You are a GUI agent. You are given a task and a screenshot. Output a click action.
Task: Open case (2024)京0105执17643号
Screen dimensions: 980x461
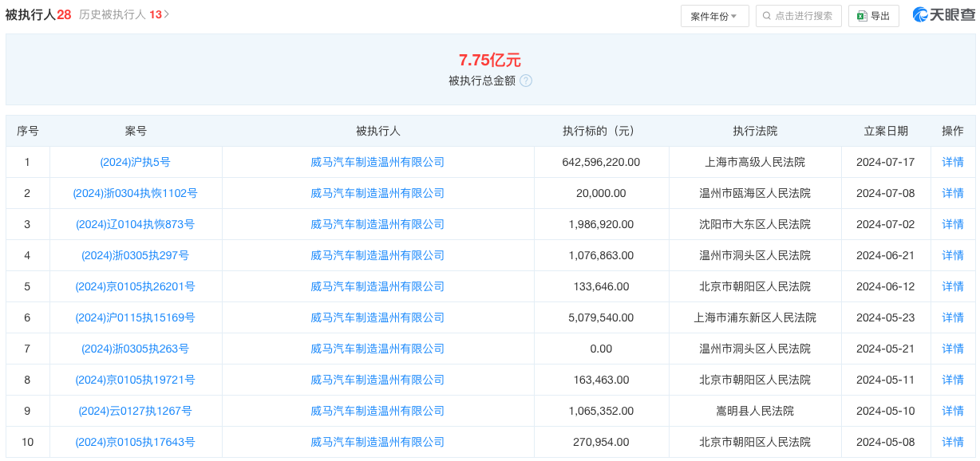136,442
